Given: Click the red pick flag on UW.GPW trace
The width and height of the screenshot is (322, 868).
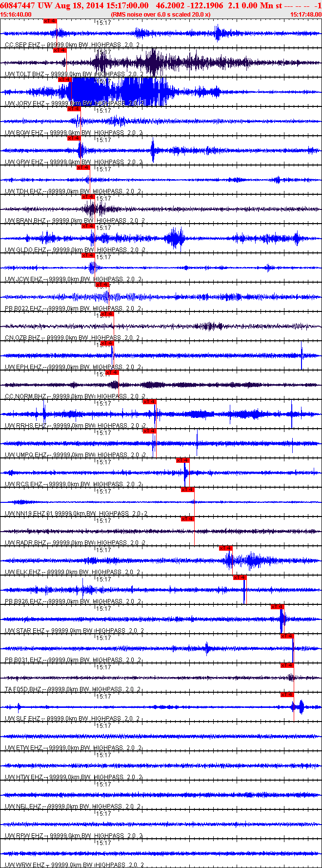Looking at the screenshot, I should click(74, 138).
